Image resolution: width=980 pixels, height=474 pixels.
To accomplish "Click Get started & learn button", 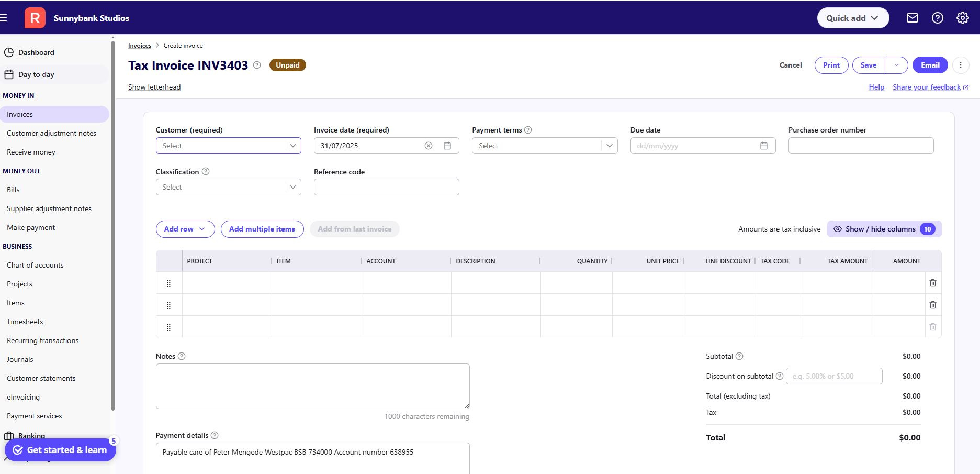I will [x=60, y=450].
